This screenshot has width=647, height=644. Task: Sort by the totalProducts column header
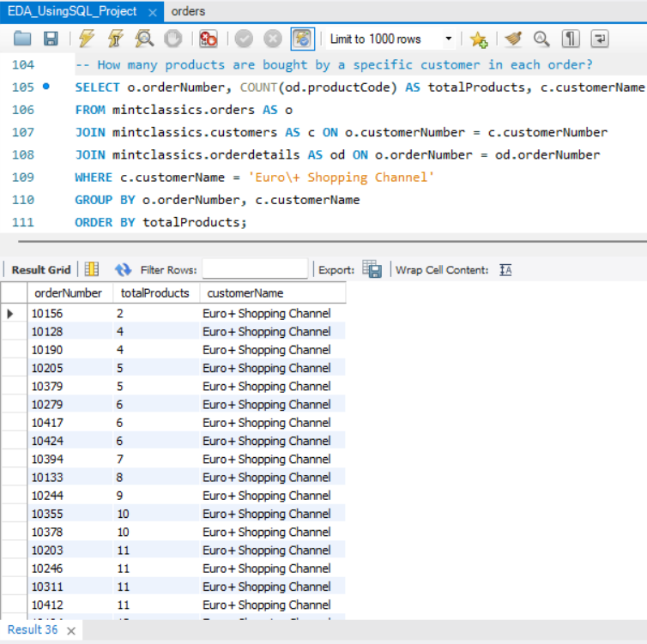(x=156, y=293)
